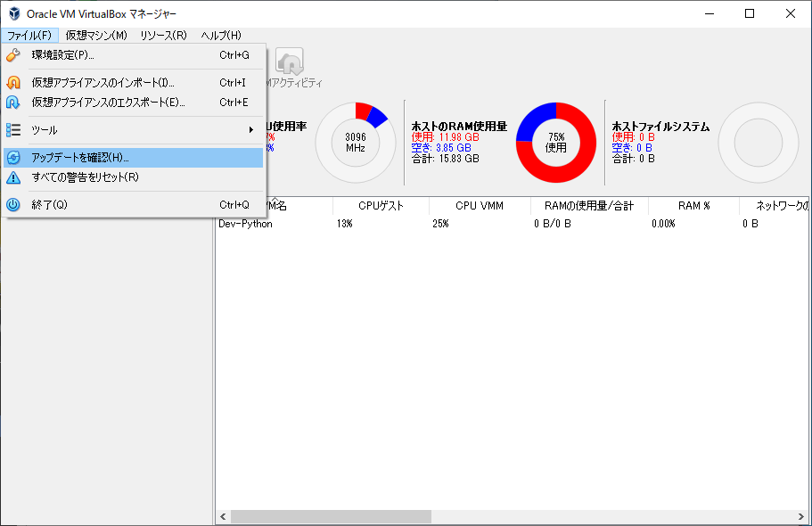Open the ヘルプ(H) menu
The width and height of the screenshot is (812, 526).
[221, 36]
